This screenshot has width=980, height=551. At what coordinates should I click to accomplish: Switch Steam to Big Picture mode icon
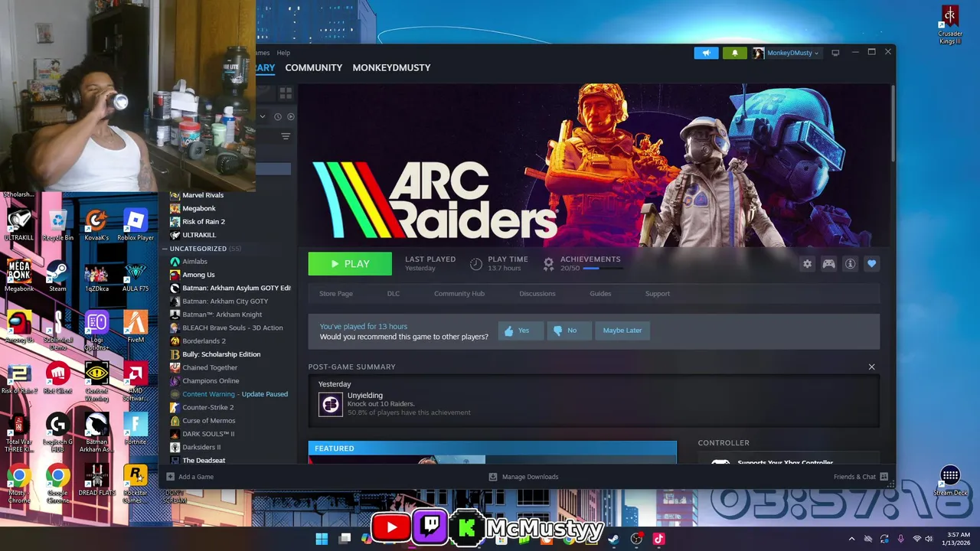pos(835,53)
